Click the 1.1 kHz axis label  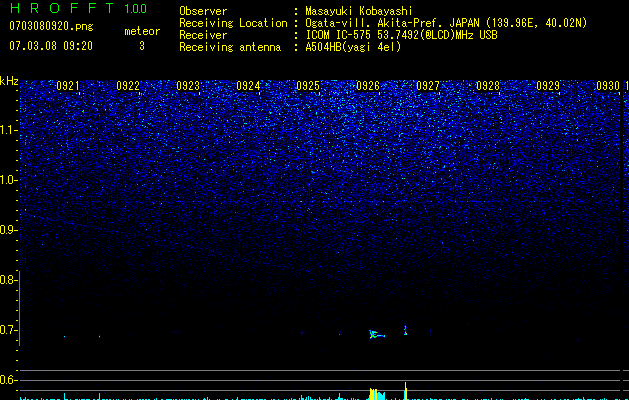(8, 130)
